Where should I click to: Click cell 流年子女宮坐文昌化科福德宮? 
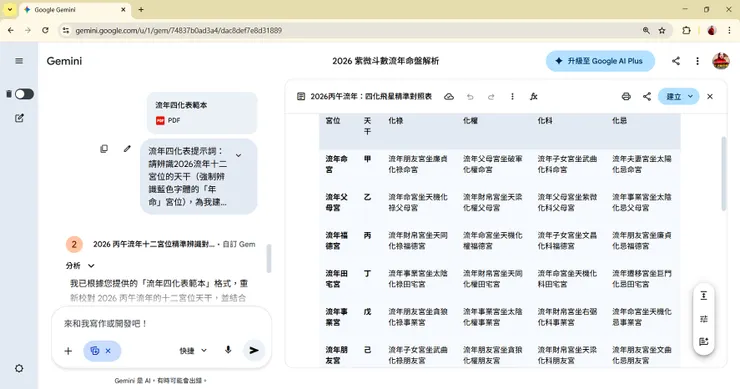click(x=567, y=240)
